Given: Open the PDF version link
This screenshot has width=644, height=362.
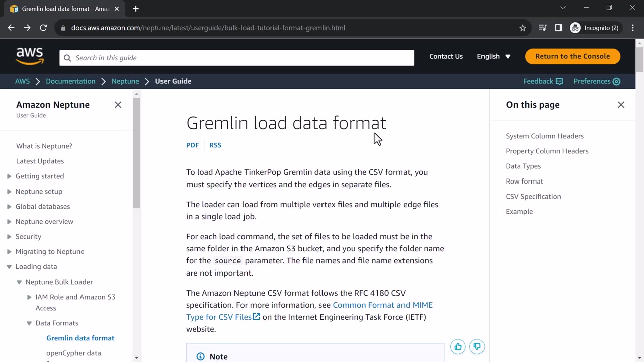Looking at the screenshot, I should [x=192, y=145].
